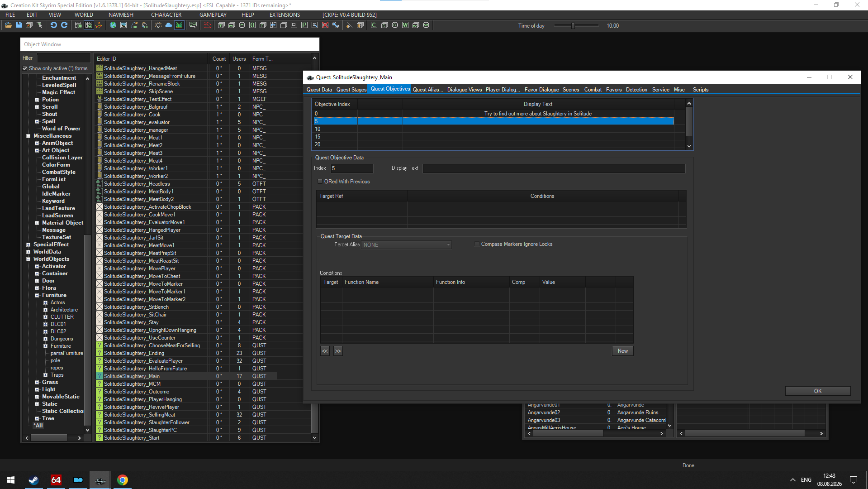
Task: Switch to the Quest Data tab
Action: coord(319,90)
